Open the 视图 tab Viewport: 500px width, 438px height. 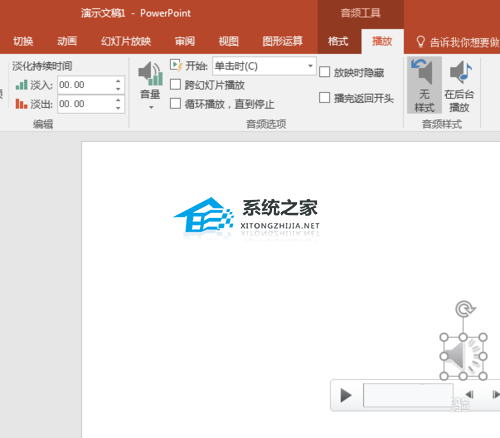229,41
